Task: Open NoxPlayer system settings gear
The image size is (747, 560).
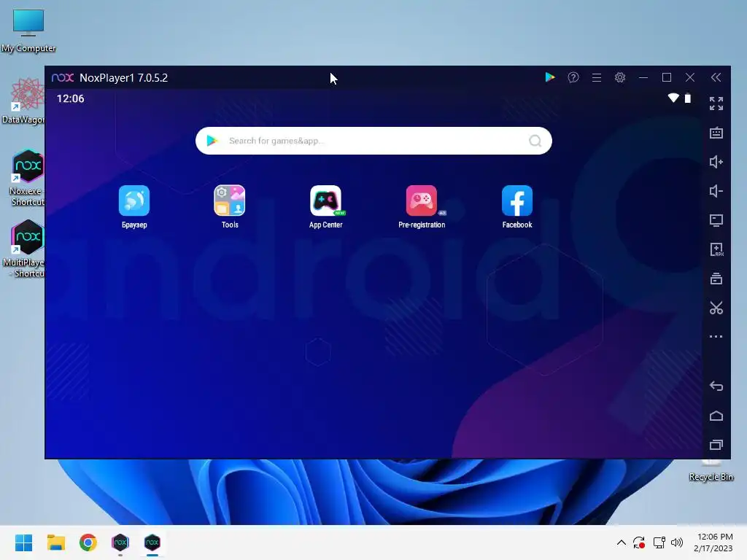Action: tap(620, 77)
